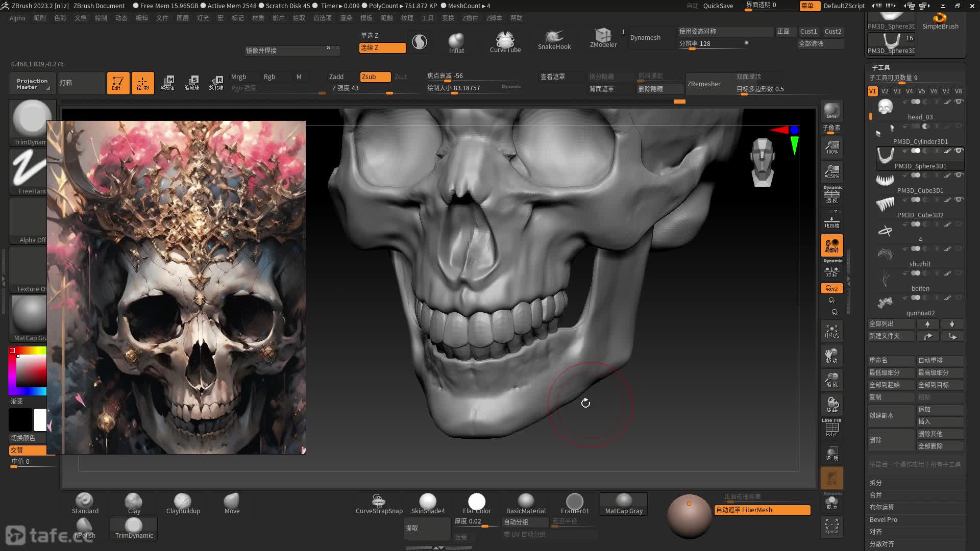This screenshot has height=551, width=980.
Task: Open the 工具 menu
Action: (428, 18)
